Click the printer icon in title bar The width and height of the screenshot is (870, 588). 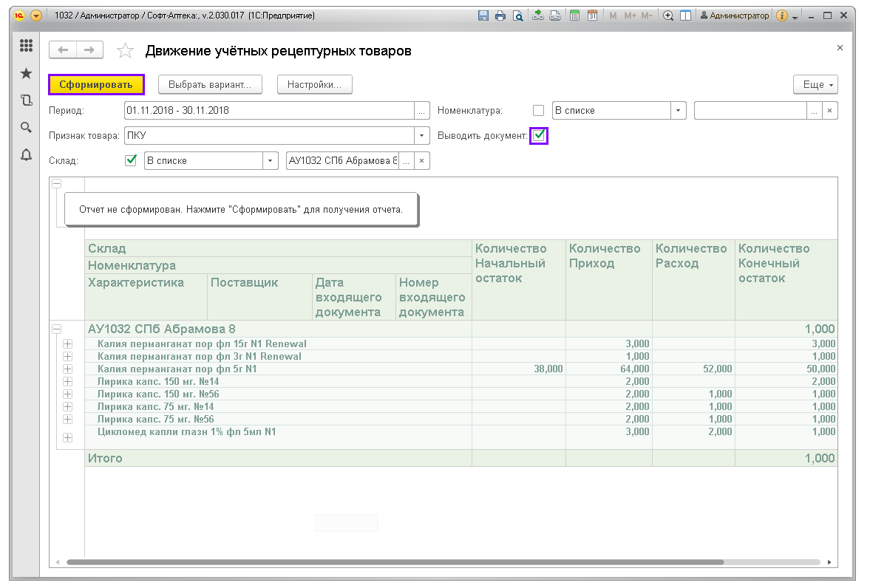[x=500, y=16]
